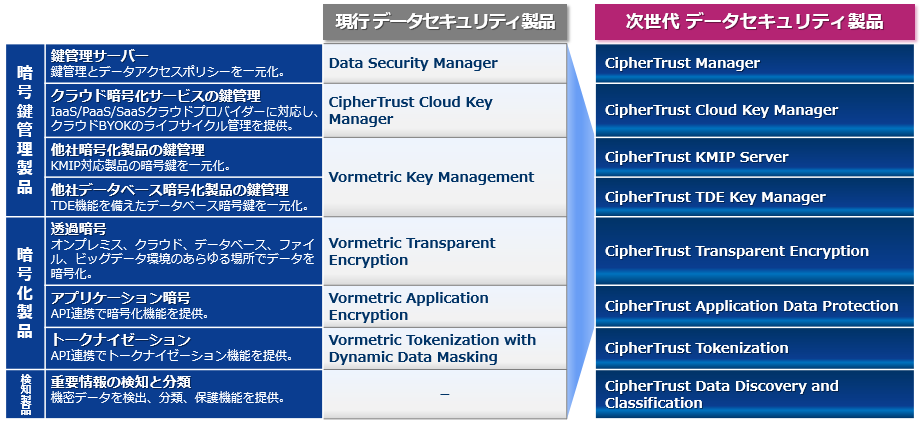Click CipherTrust Data Discovery and Classification
920x424 pixels.
click(x=755, y=394)
